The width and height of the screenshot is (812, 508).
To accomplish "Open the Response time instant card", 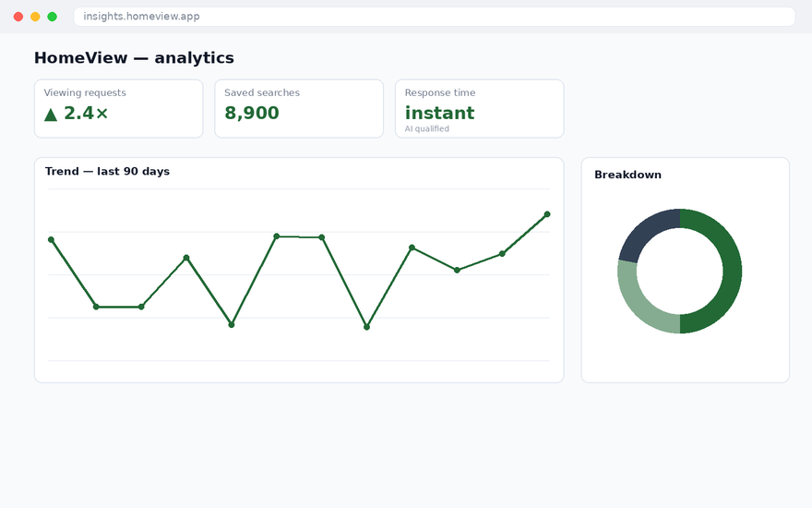I will coord(480,109).
